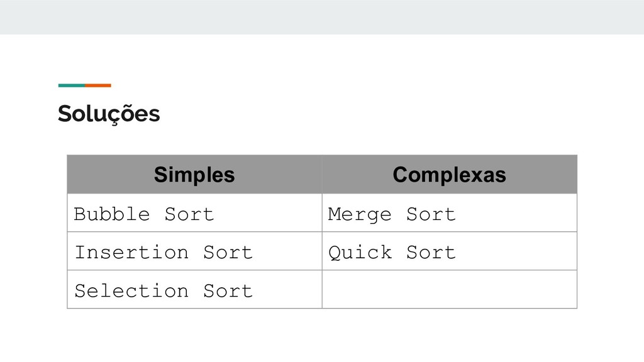
Task: Click the Soluções slide heading
Action: pos(109,114)
